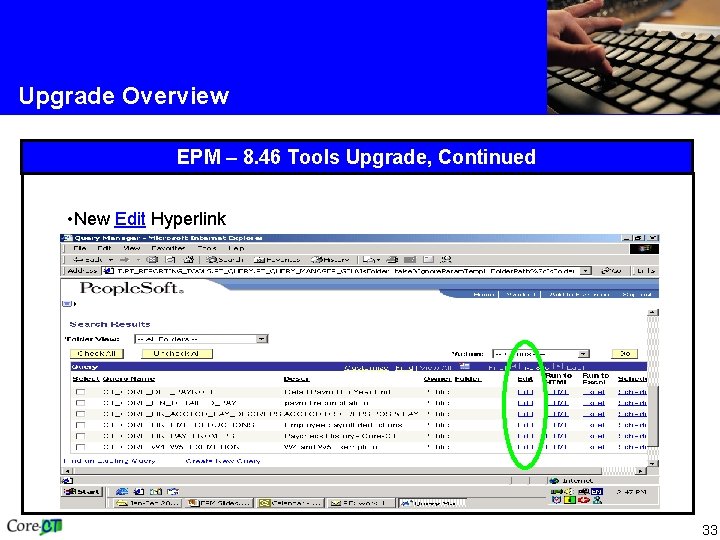
Task: Click the Home link in PeopleSoft header
Action: pyautogui.click(x=484, y=294)
